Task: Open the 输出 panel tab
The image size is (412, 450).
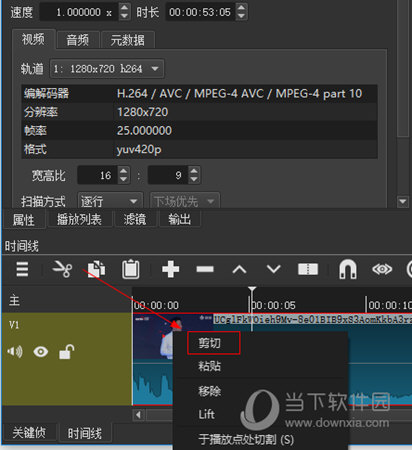Action: (180, 219)
